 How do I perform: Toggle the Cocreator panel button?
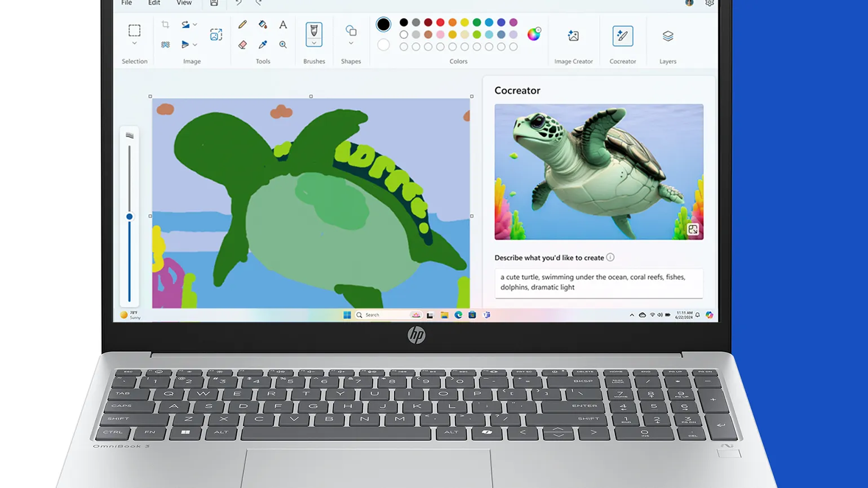(x=623, y=36)
